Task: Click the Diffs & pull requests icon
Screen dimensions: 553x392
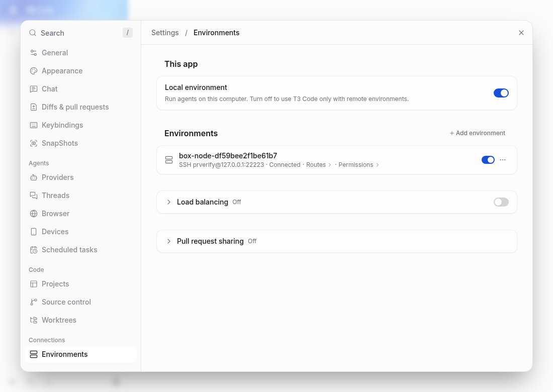Action: point(34,107)
